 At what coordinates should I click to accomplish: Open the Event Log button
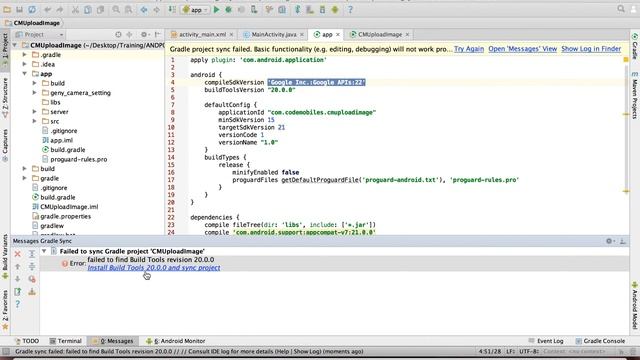tap(546, 341)
